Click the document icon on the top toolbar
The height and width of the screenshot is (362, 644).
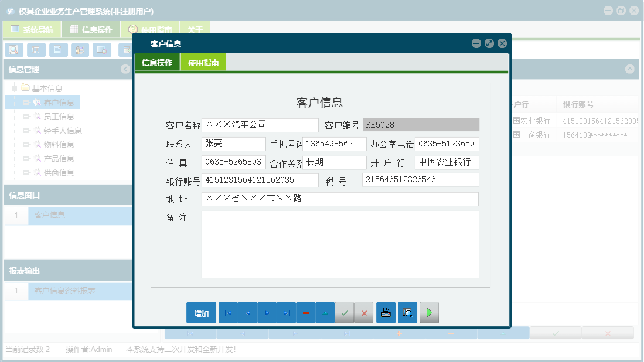click(x=58, y=50)
